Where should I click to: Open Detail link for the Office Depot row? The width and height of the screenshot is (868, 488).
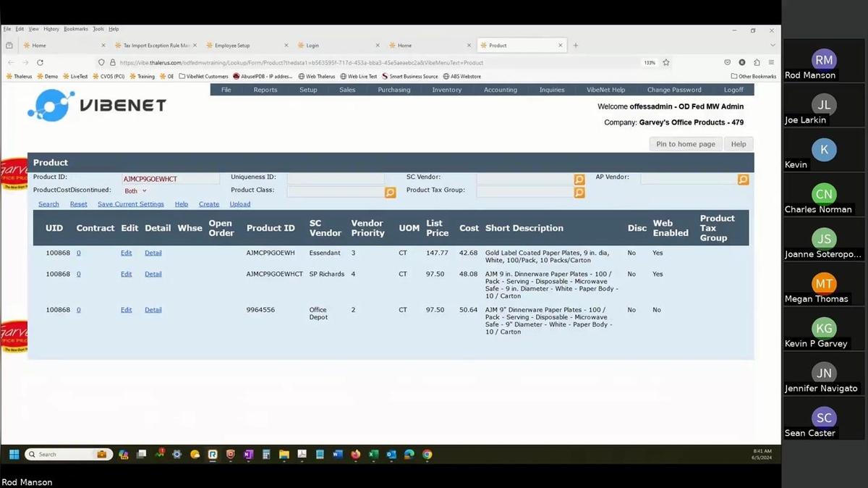[153, 310]
